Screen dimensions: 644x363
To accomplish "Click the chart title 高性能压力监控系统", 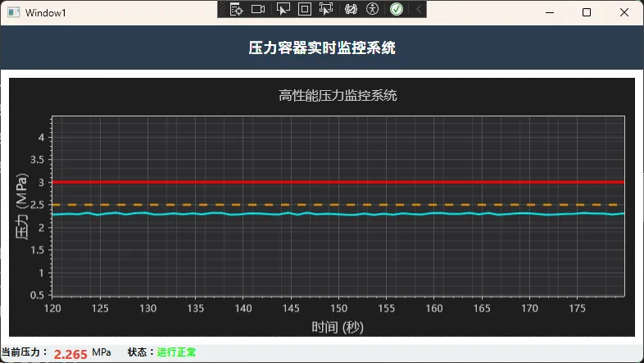I will coord(338,96).
